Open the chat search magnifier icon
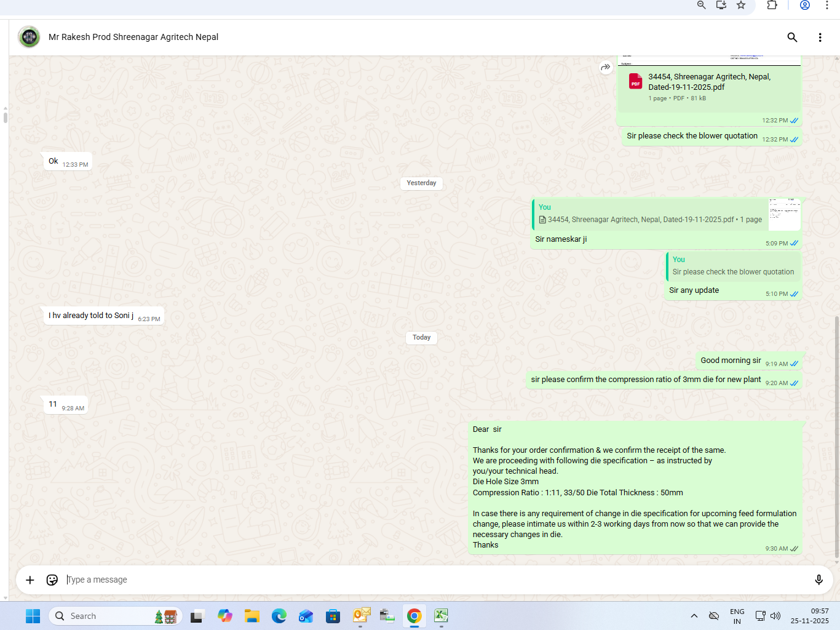This screenshot has width=840, height=630. [792, 38]
